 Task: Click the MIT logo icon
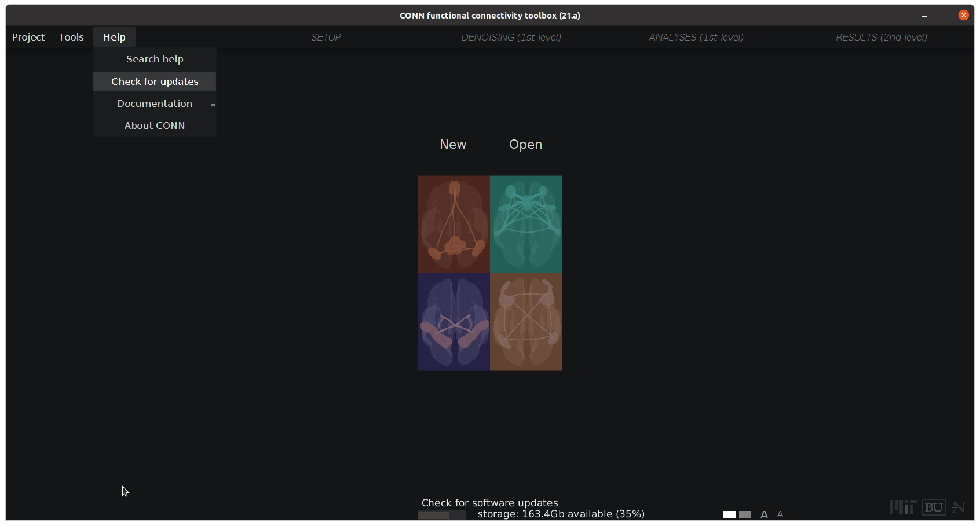(903, 507)
